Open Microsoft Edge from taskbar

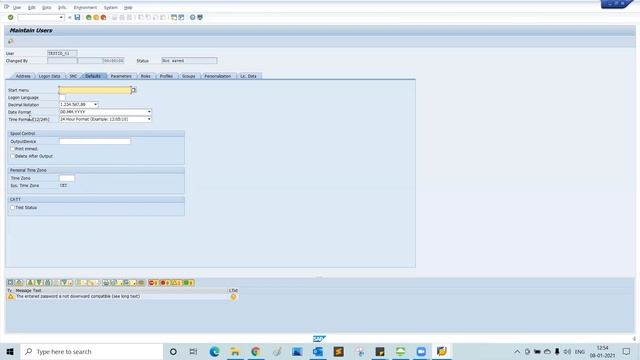pos(214,351)
